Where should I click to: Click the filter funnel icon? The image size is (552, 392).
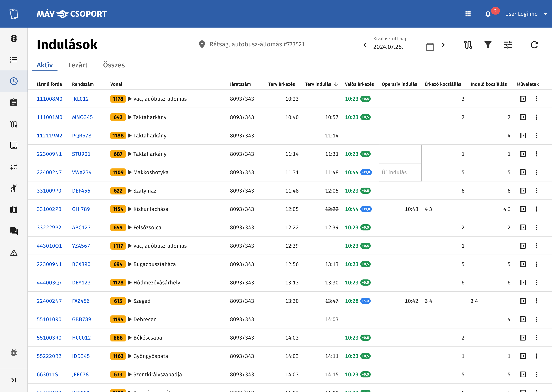(x=488, y=45)
